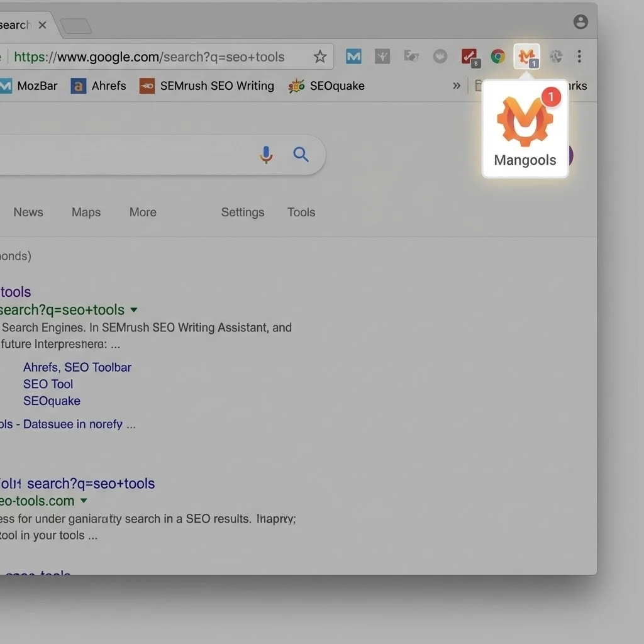The image size is (644, 644).
Task: Open the More search filter dropdown
Action: (x=142, y=213)
